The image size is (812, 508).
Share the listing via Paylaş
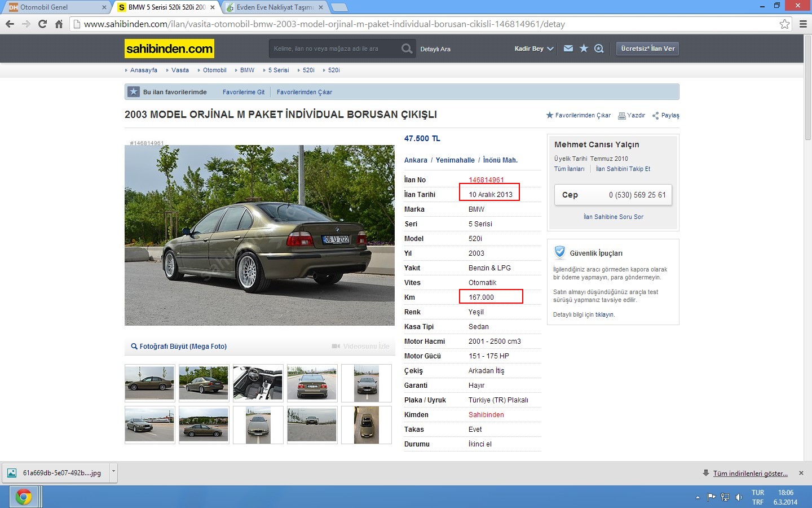[x=666, y=115]
